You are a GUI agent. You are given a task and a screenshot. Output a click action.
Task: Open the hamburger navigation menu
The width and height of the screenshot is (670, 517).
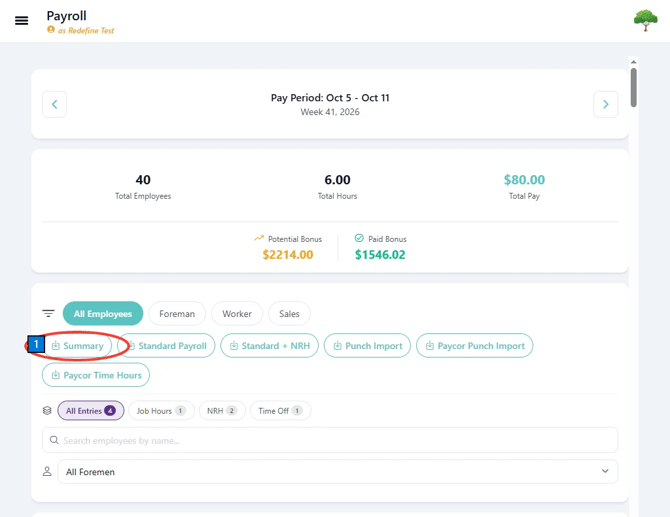tap(21, 21)
